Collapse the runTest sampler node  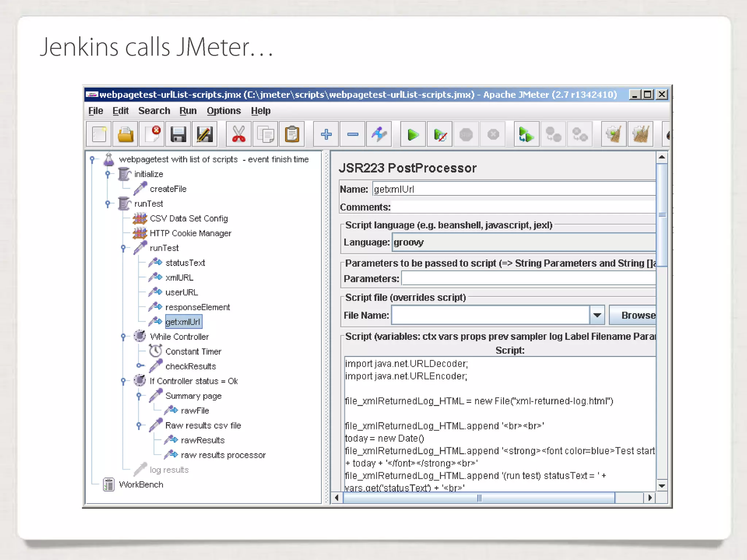(x=123, y=248)
